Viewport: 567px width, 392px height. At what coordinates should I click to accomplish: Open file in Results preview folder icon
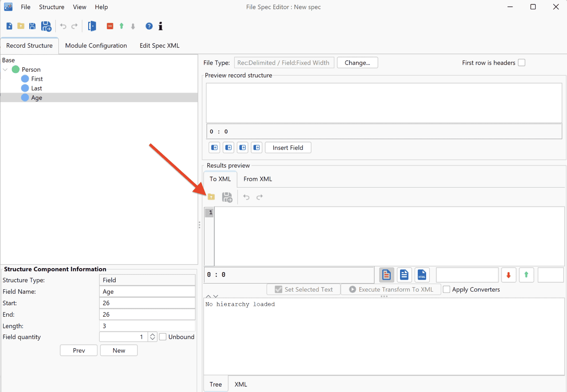pyautogui.click(x=211, y=196)
